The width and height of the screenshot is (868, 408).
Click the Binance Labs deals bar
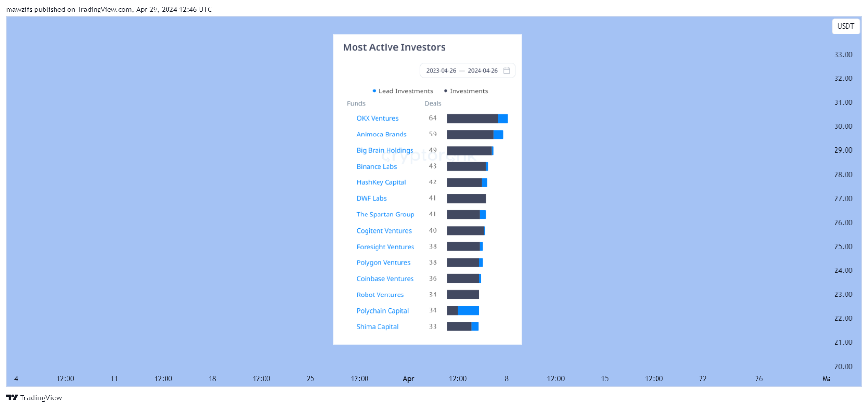(x=467, y=167)
